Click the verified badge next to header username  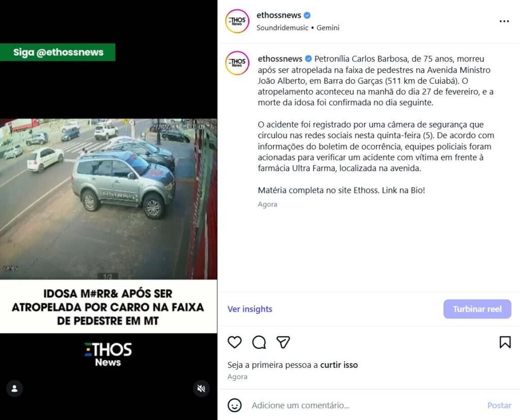pos(307,15)
